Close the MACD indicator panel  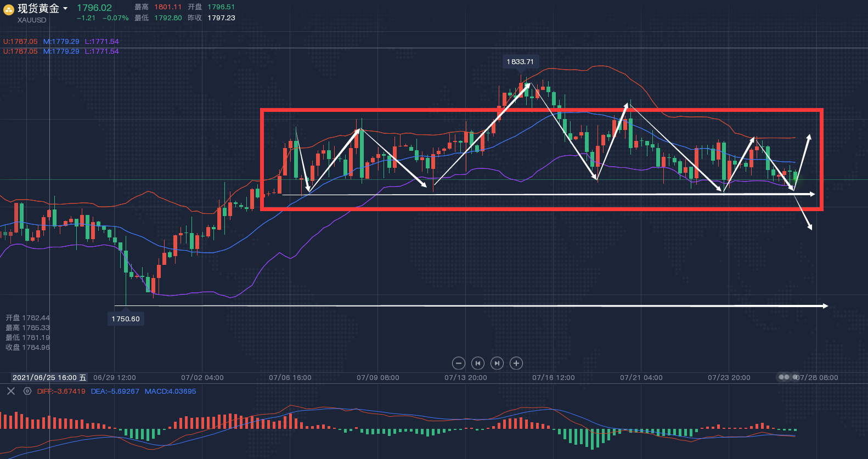[x=10, y=391]
